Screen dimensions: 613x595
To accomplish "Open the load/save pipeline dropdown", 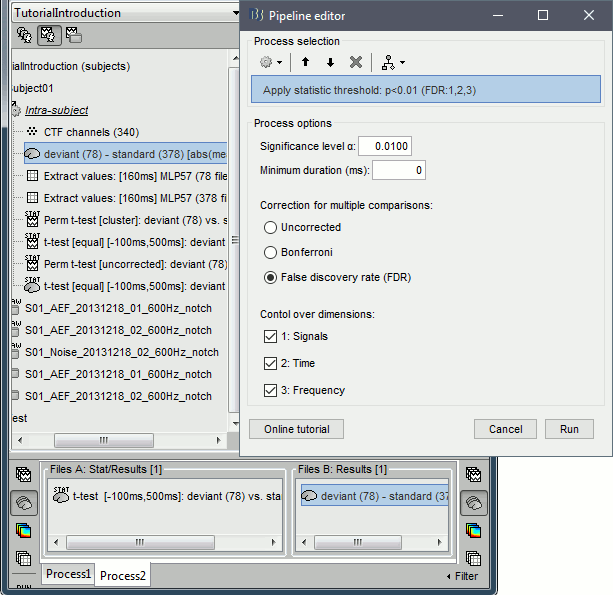I will [394, 62].
